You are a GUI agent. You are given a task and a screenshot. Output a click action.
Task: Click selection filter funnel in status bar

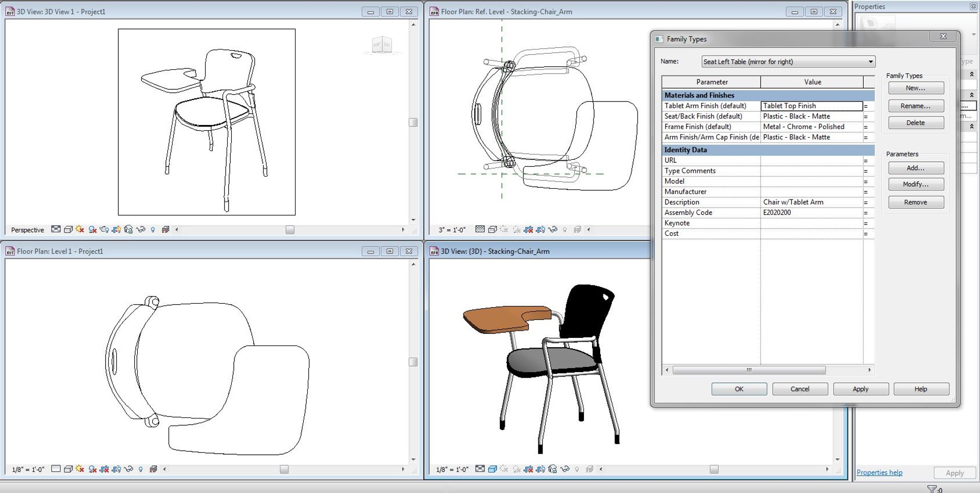(x=932, y=489)
